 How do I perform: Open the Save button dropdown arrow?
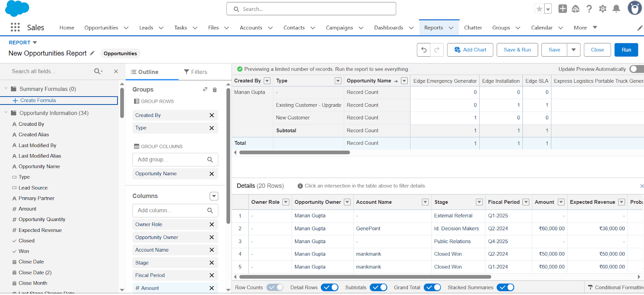pyautogui.click(x=574, y=50)
